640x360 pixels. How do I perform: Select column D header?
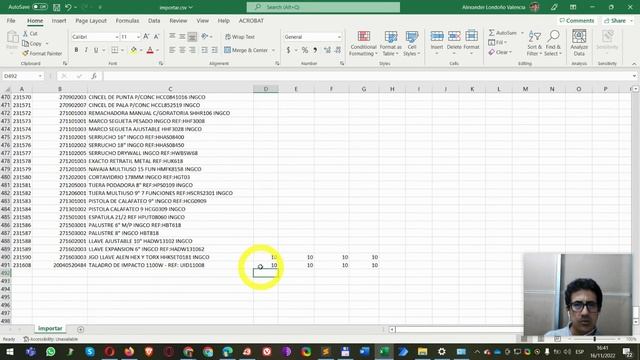pyautogui.click(x=266, y=89)
